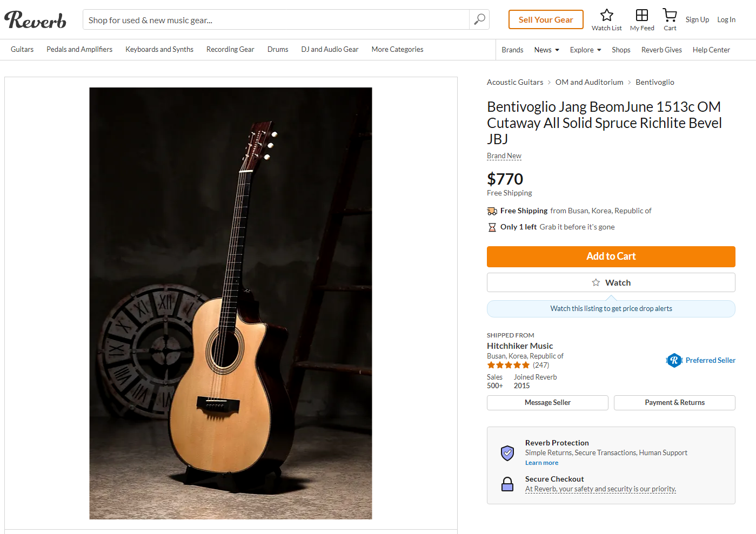
Task: Click the guitar product photo
Action: [231, 303]
